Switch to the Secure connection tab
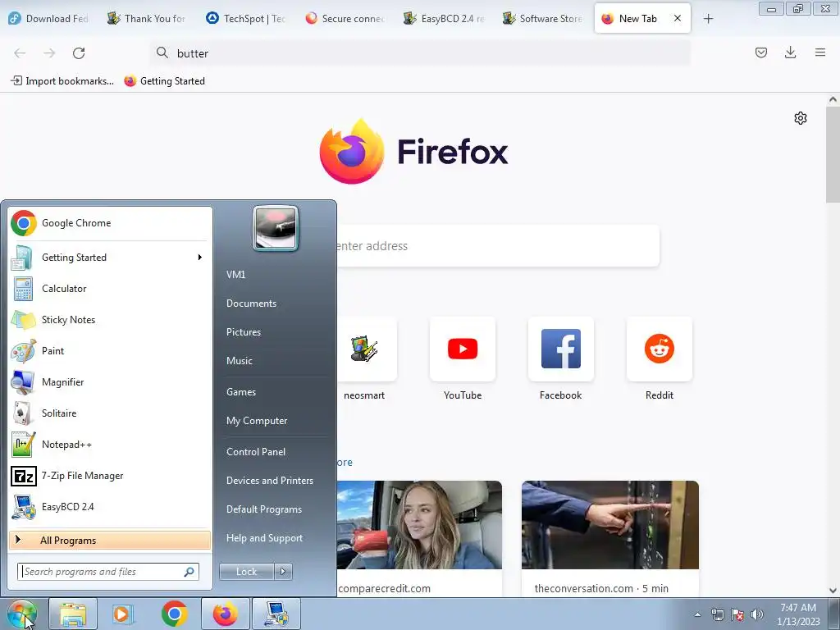This screenshot has height=630, width=840. click(x=345, y=18)
